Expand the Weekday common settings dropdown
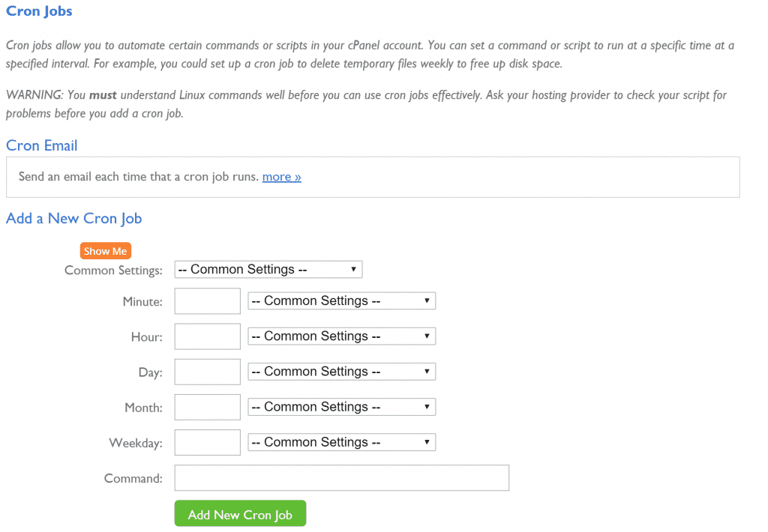 (341, 442)
